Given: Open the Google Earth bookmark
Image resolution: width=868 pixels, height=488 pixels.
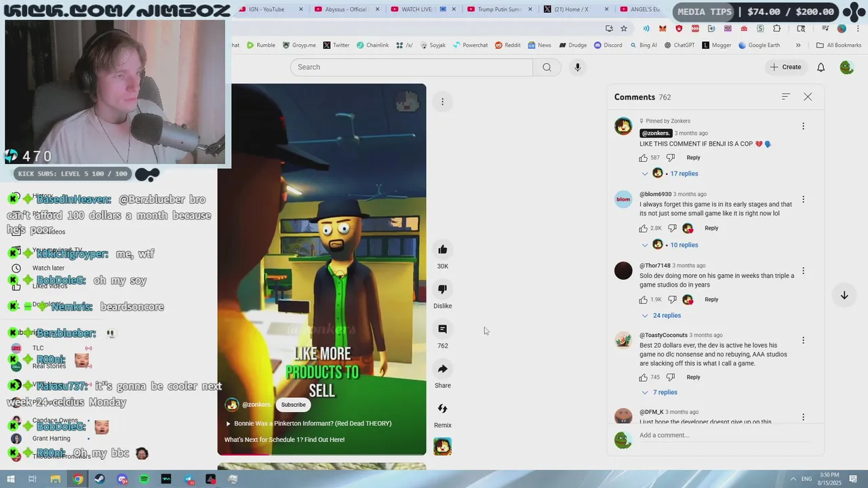Looking at the screenshot, I should click(x=759, y=45).
